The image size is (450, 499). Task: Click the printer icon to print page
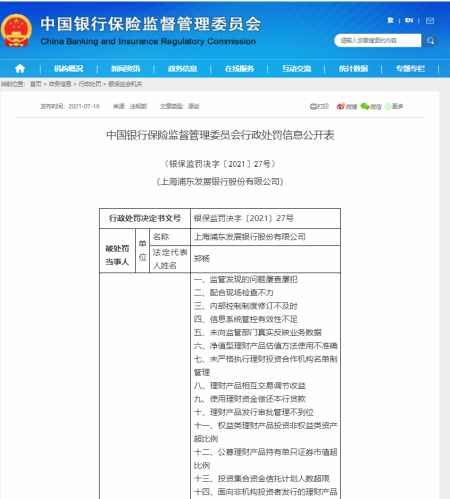pyautogui.click(x=313, y=106)
